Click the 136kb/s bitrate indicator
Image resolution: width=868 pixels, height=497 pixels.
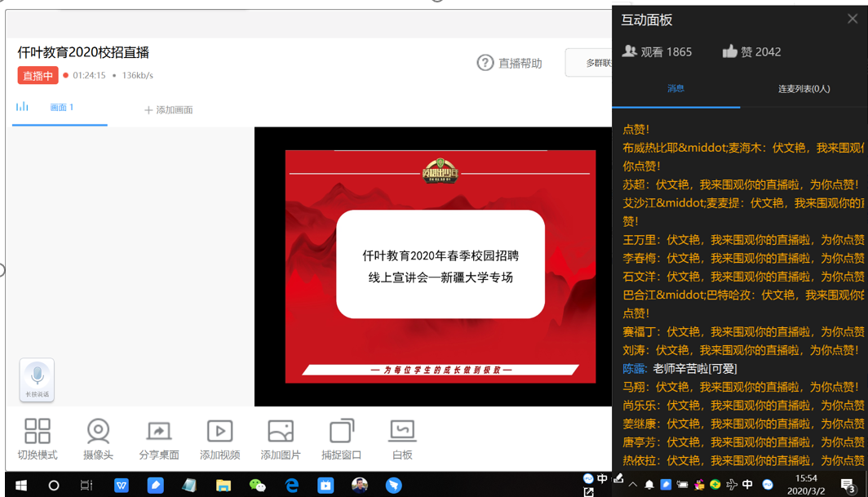click(137, 75)
